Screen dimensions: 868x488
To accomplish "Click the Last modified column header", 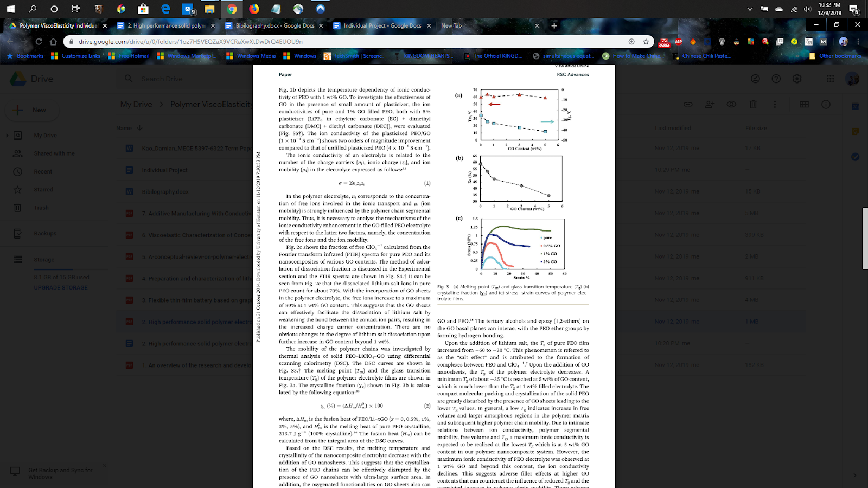I will (x=673, y=128).
